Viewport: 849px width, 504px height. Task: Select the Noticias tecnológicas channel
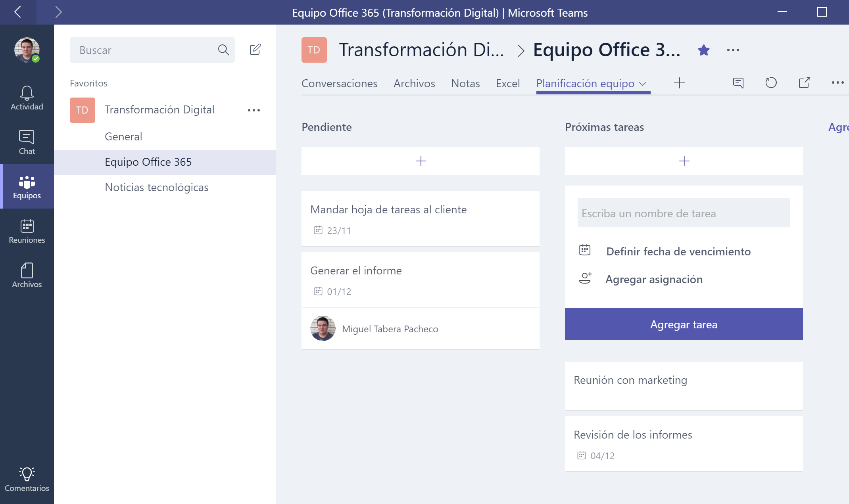(x=156, y=187)
